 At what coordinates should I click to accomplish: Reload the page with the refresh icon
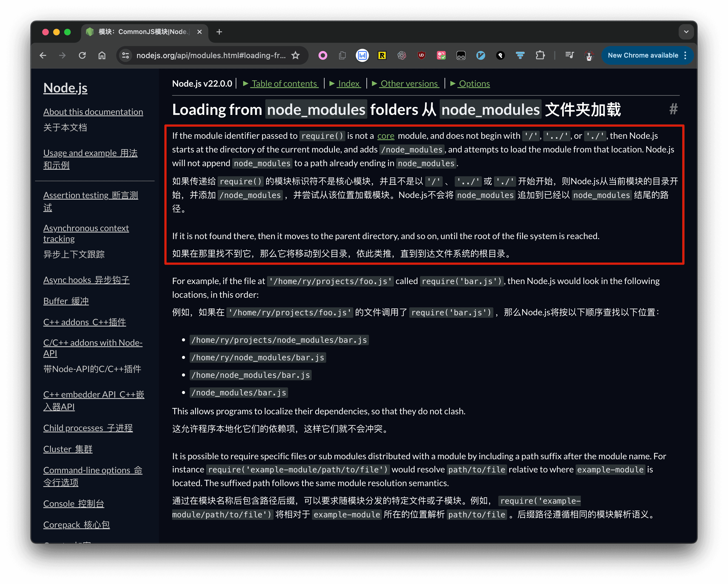click(x=83, y=55)
